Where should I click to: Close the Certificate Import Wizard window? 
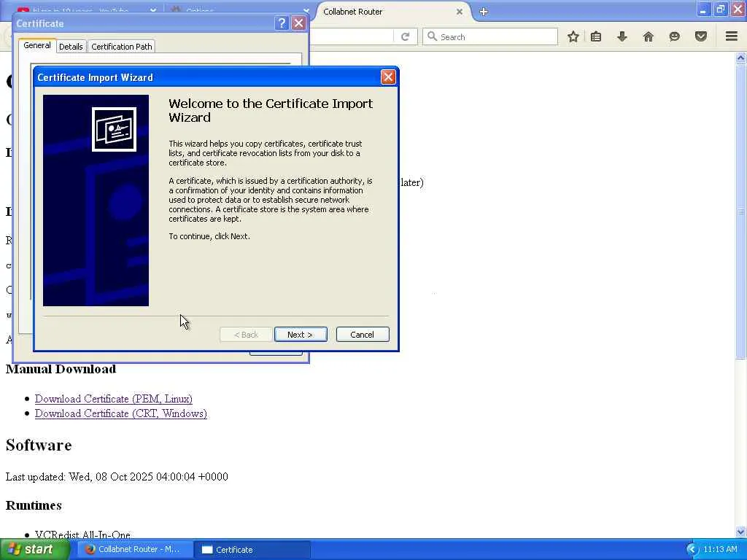388,77
